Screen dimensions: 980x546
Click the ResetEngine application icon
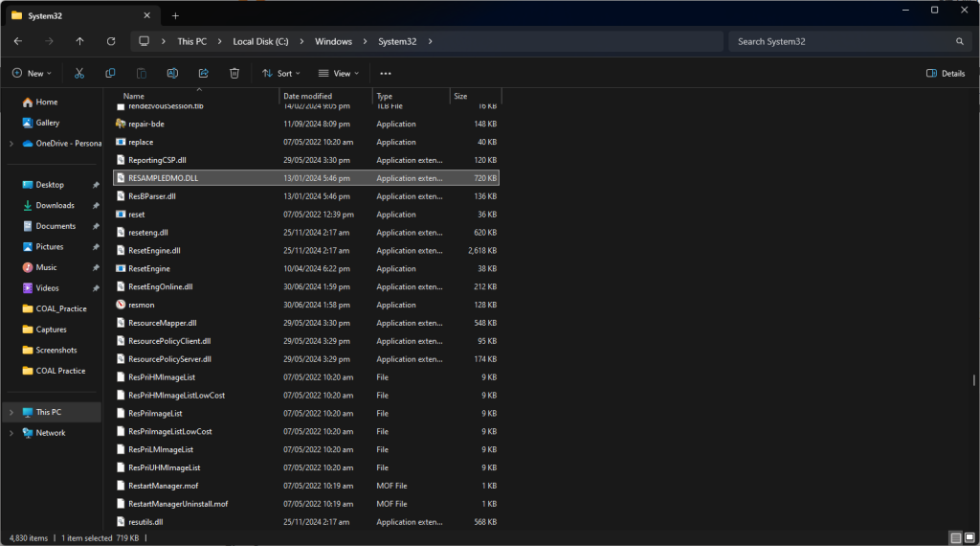[121, 268]
